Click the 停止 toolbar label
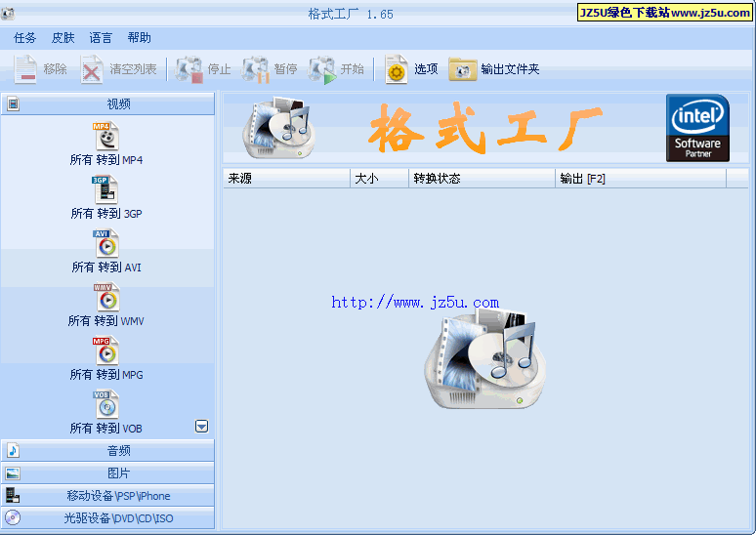Image resolution: width=756 pixels, height=535 pixels. point(220,69)
